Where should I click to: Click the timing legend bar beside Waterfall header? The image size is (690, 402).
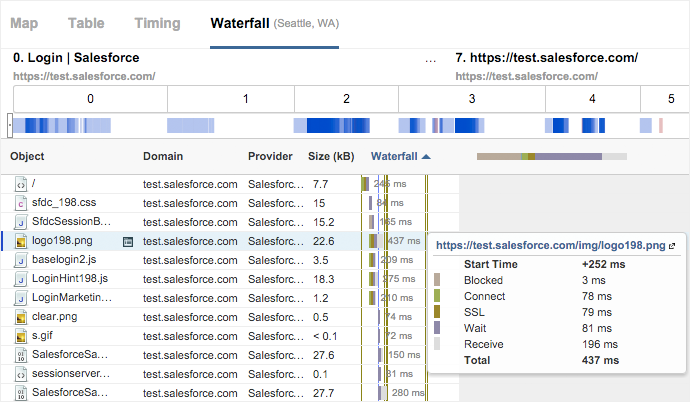(x=551, y=156)
